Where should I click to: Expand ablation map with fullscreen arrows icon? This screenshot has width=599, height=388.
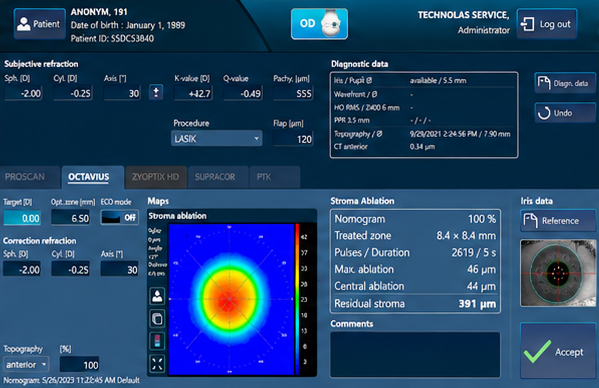click(x=157, y=364)
